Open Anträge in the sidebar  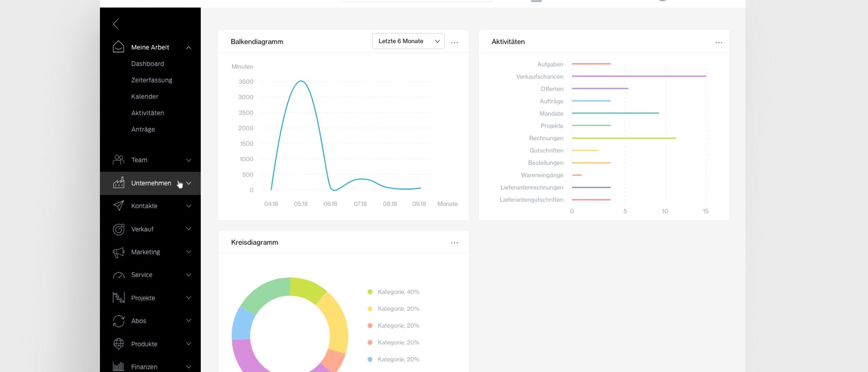pyautogui.click(x=143, y=129)
